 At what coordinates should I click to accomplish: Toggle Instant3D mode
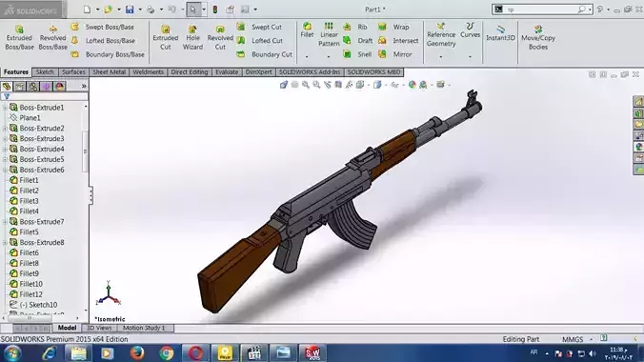[x=500, y=33]
